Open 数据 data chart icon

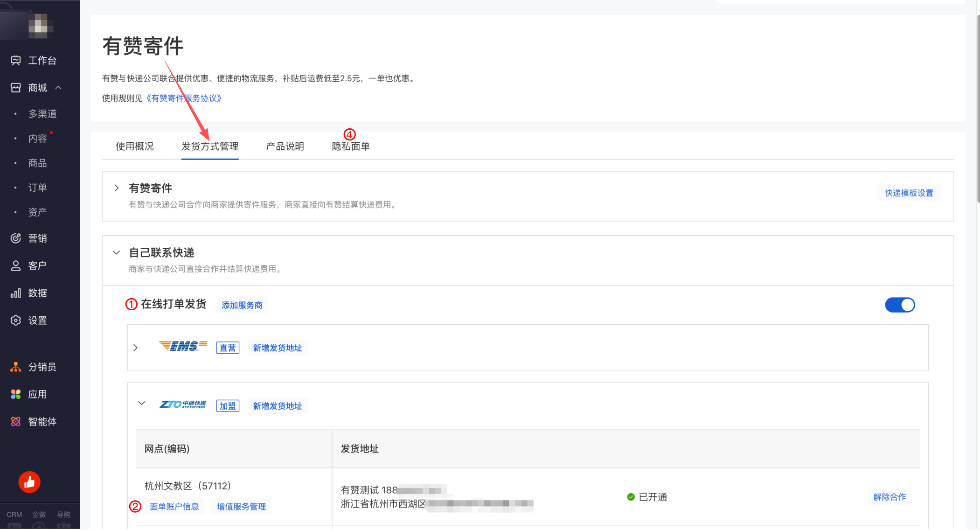click(16, 293)
